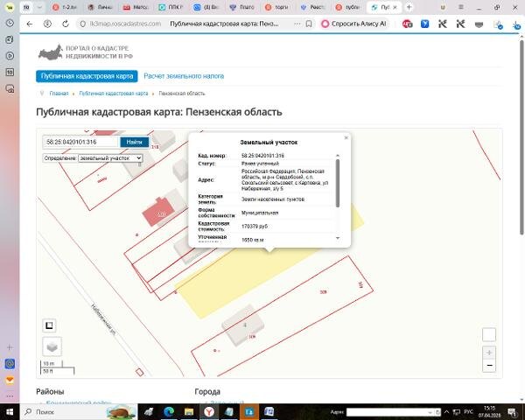This screenshot has height=420, width=525.
Task: Open File Explorer from taskbar
Action: (x=189, y=412)
